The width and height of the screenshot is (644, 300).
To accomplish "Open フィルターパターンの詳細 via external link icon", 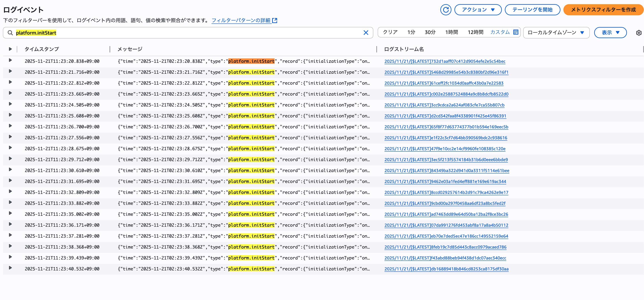I will (275, 20).
